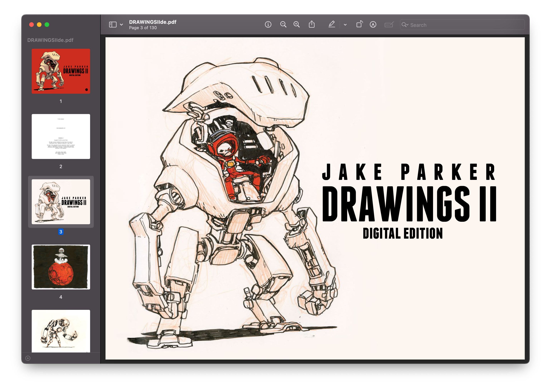The image size is (551, 392).
Task: Toggle the sidebar view button
Action: (x=113, y=25)
